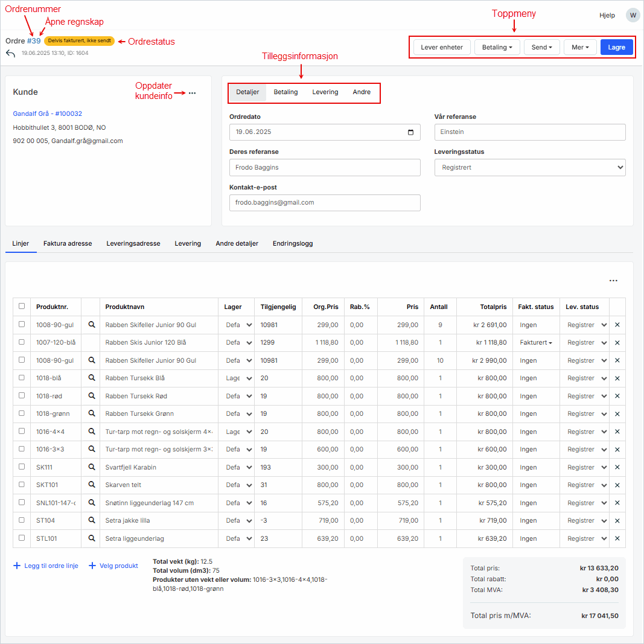Open the Fakturert status dropdown for Rabben Skis
644x644 pixels.
535,342
